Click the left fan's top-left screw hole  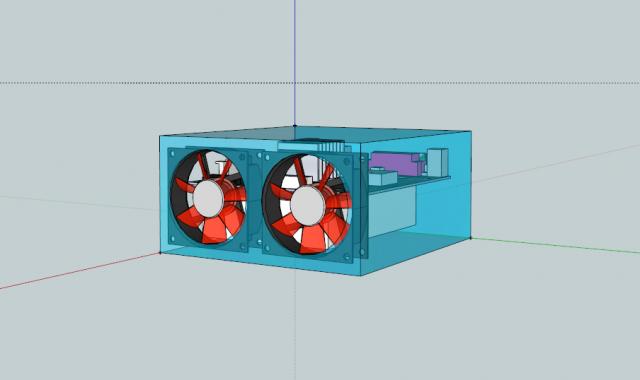click(173, 154)
